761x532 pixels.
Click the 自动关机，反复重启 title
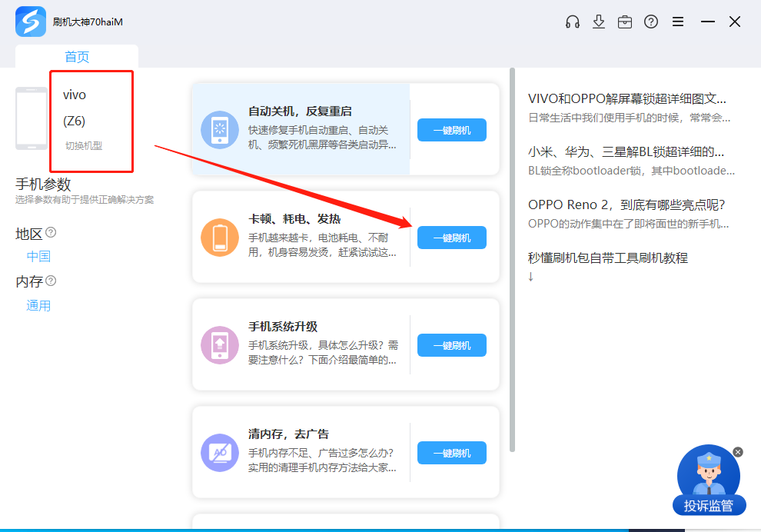(300, 111)
